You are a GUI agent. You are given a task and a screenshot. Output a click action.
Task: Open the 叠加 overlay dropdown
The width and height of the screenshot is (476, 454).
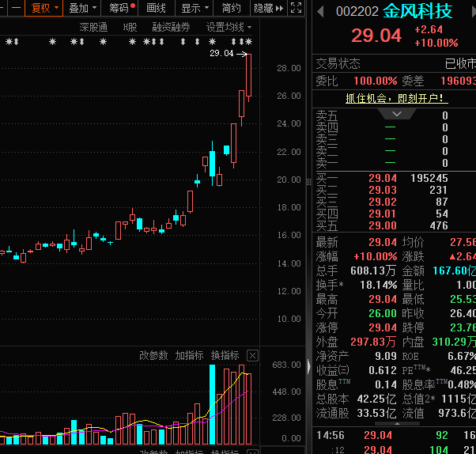tap(82, 8)
